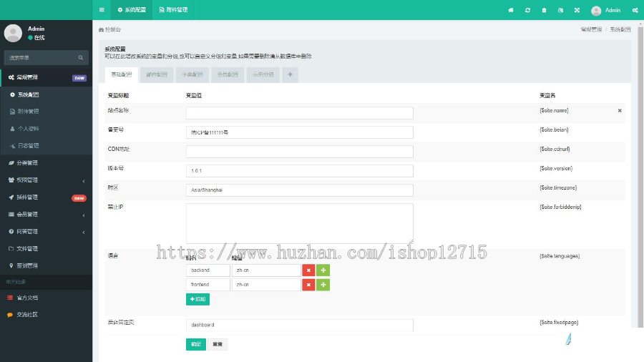The height and width of the screenshot is (362, 644).
Task: Click the zh-cn value of backend row
Action: coord(266,270)
